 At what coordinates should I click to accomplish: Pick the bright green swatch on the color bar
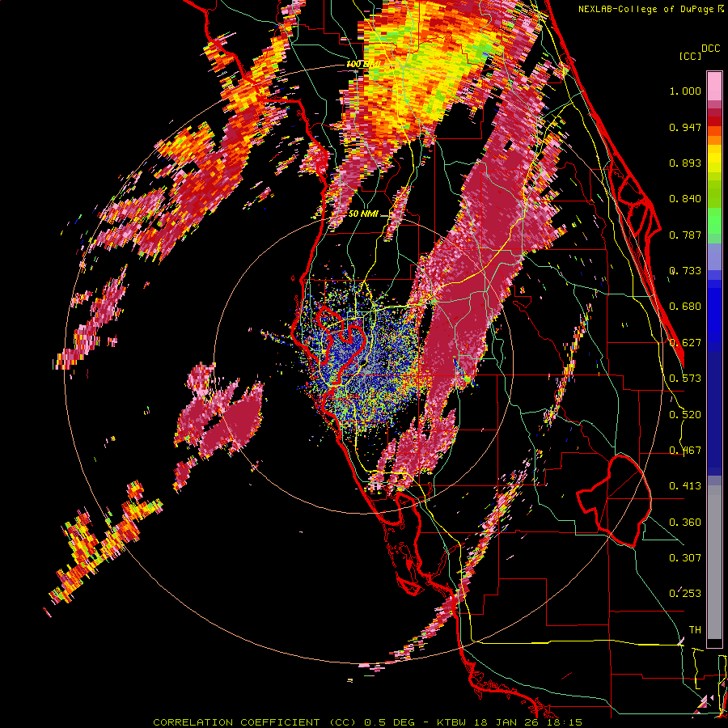[x=714, y=221]
